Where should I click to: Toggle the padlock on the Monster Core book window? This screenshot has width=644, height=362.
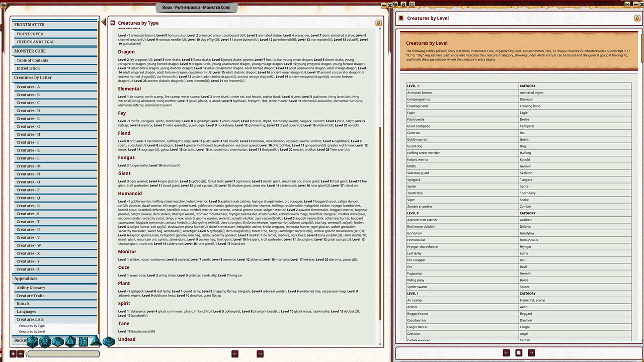pyautogui.click(x=378, y=23)
